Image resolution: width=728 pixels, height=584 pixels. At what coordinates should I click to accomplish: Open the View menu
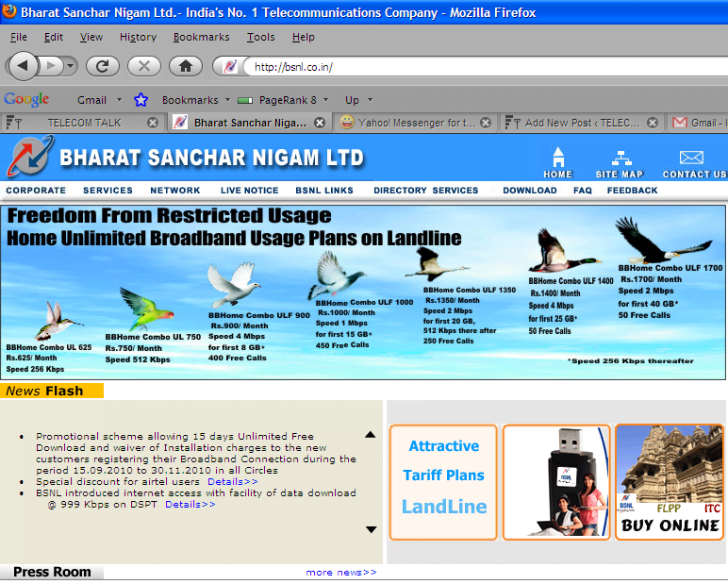pyautogui.click(x=91, y=37)
